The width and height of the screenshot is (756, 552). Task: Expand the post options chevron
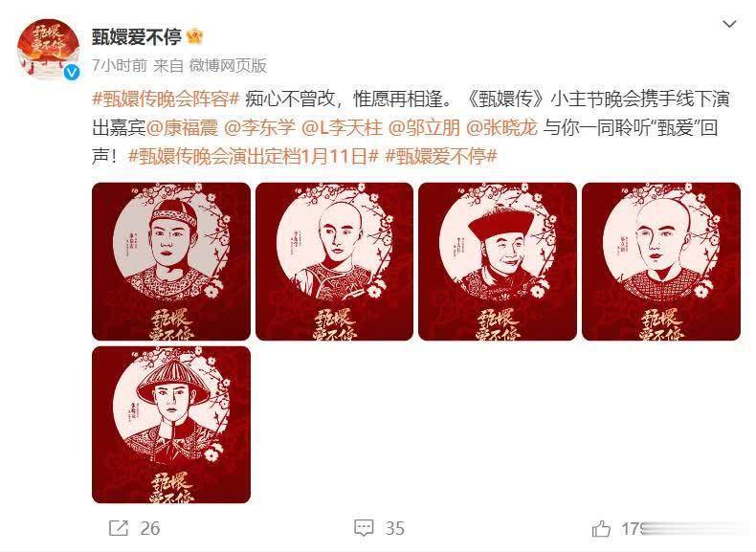click(x=729, y=24)
